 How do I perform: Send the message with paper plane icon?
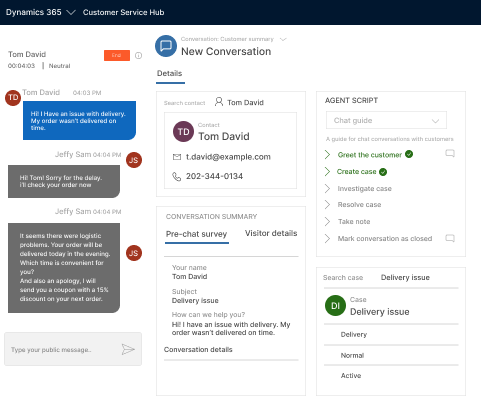[128, 349]
